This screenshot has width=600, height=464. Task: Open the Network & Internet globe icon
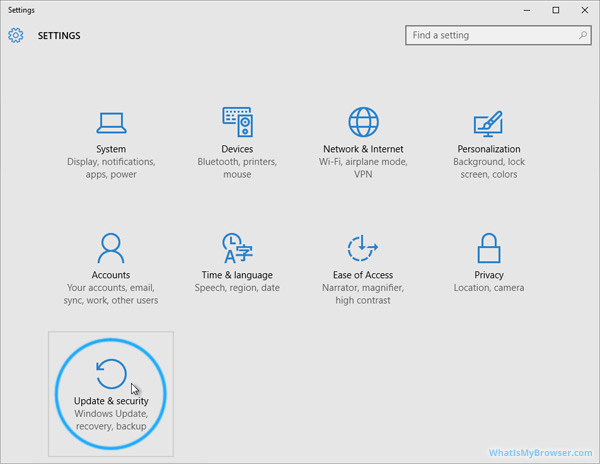(363, 122)
